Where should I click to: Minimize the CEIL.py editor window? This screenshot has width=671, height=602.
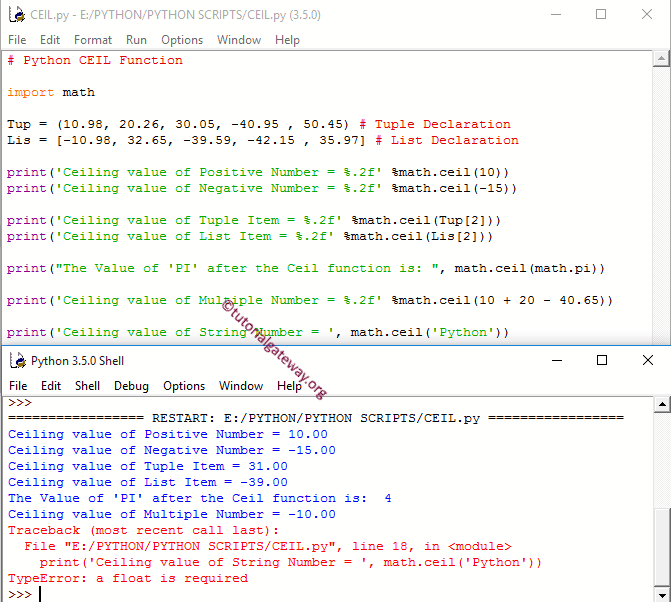(x=556, y=15)
